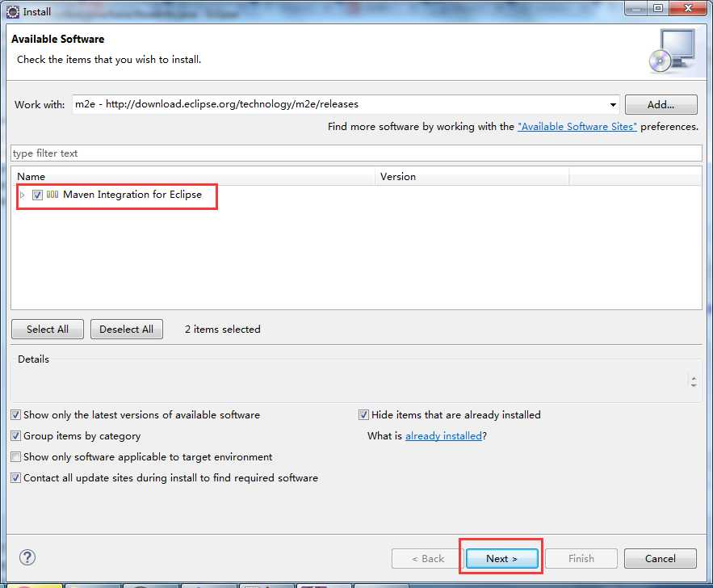Image resolution: width=713 pixels, height=588 pixels.
Task: Close the Install dialog window
Action: (687, 8)
